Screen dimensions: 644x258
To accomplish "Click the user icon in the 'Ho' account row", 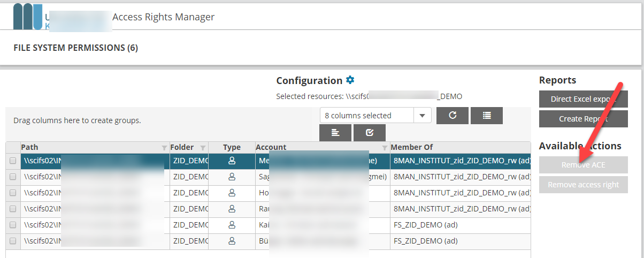I will tap(232, 192).
